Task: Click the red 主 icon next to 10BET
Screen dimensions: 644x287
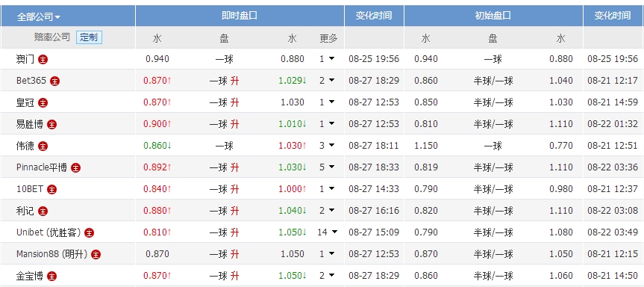Action: [51, 190]
